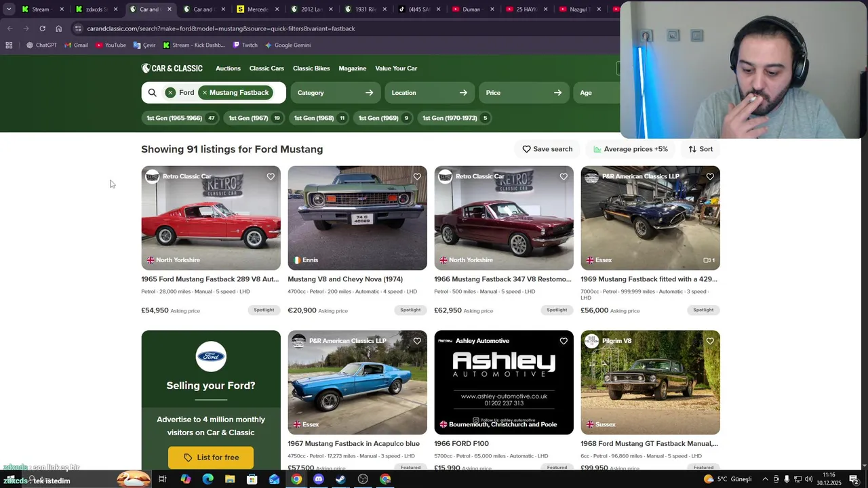Open the Location filter dropdown
868x488 pixels.
[x=429, y=93]
